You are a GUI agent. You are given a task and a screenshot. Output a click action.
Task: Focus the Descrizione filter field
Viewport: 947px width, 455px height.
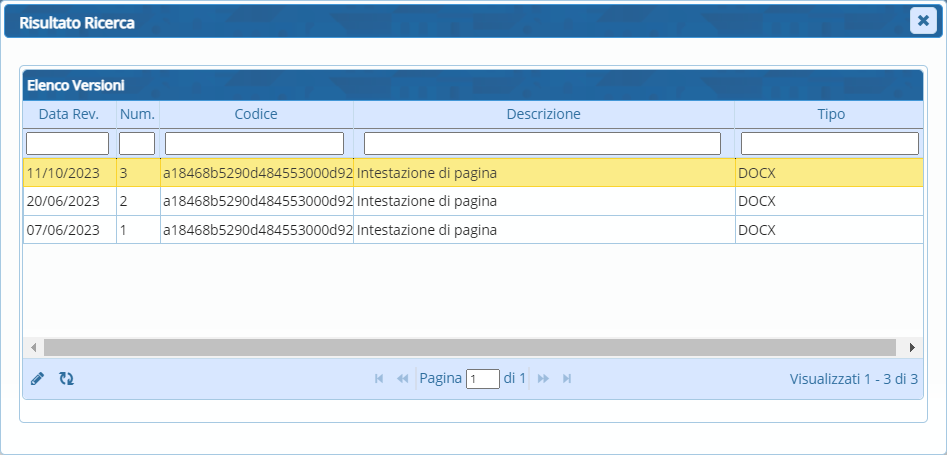pos(542,143)
